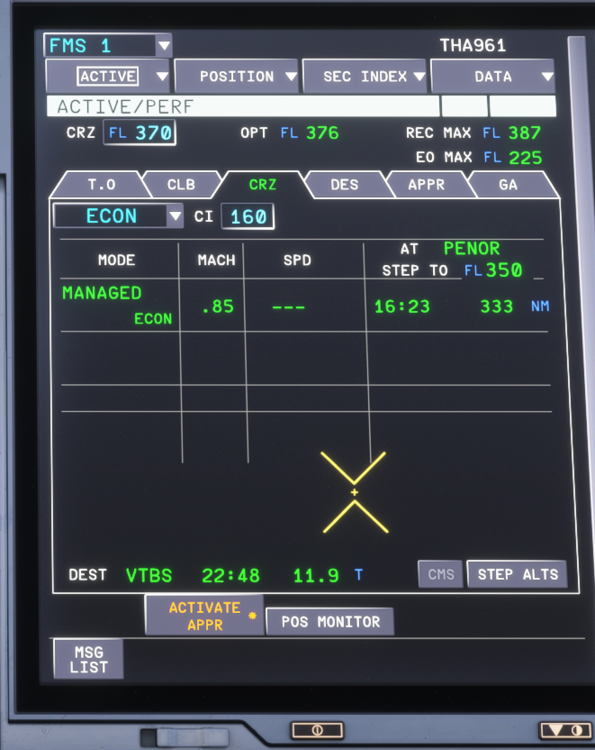Click the step-to FL350 value
This screenshot has height=750, width=595.
(x=493, y=270)
